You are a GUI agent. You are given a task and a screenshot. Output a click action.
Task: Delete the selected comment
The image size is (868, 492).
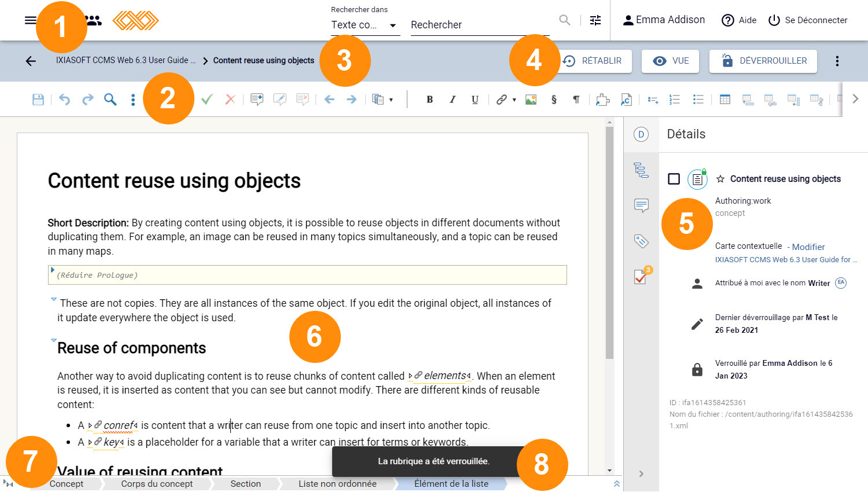tap(302, 100)
